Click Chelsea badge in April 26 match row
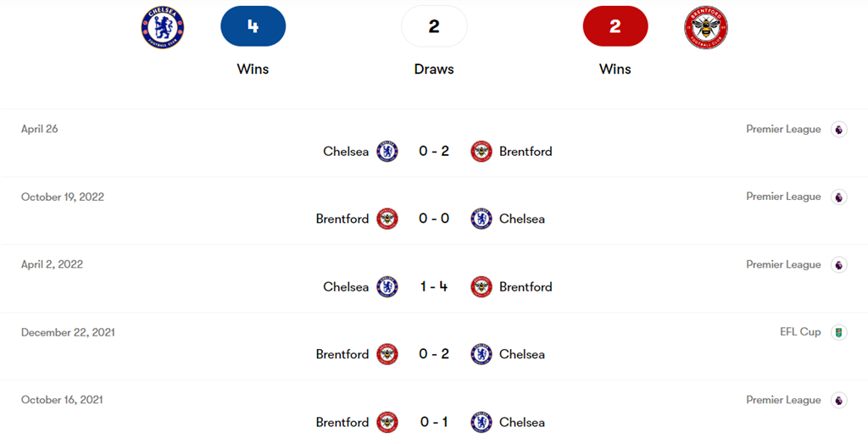Viewport: 868px width, 444px height. click(387, 152)
